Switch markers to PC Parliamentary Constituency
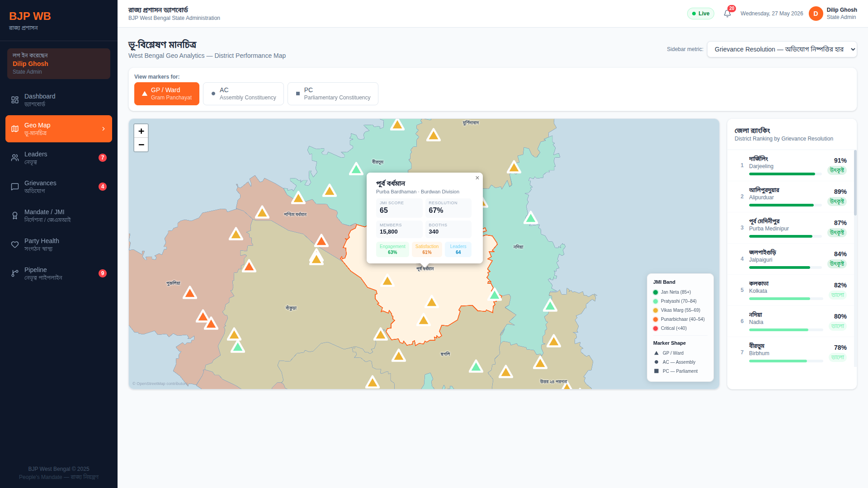The width and height of the screenshot is (868, 488). click(x=333, y=94)
